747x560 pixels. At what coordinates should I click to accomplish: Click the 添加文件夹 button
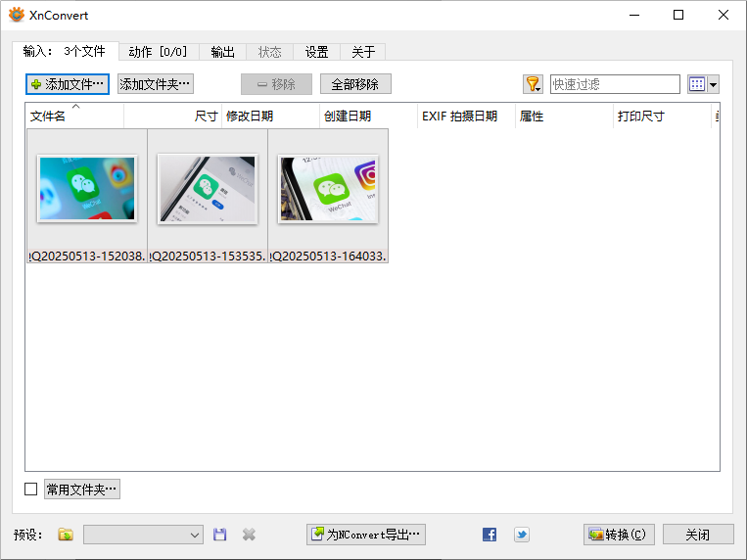[x=156, y=84]
